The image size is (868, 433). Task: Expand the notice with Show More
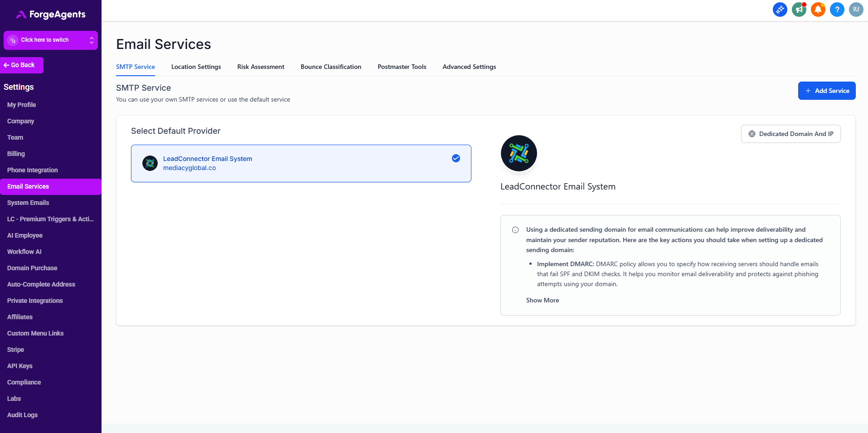[542, 300]
